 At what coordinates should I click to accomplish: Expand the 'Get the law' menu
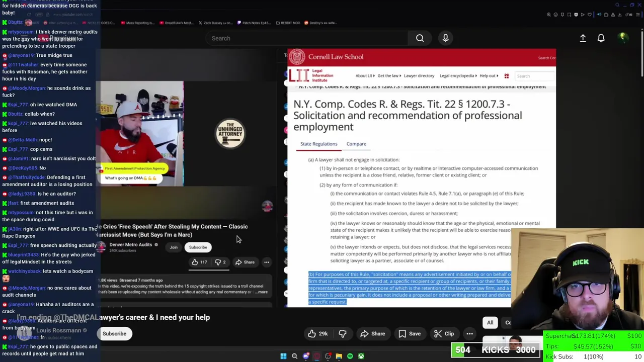click(x=389, y=76)
